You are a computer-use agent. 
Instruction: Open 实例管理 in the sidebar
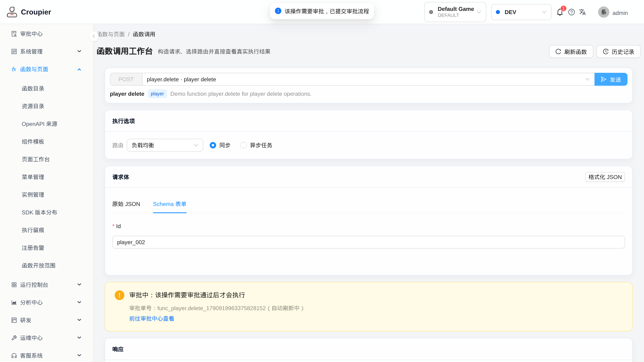(x=33, y=195)
